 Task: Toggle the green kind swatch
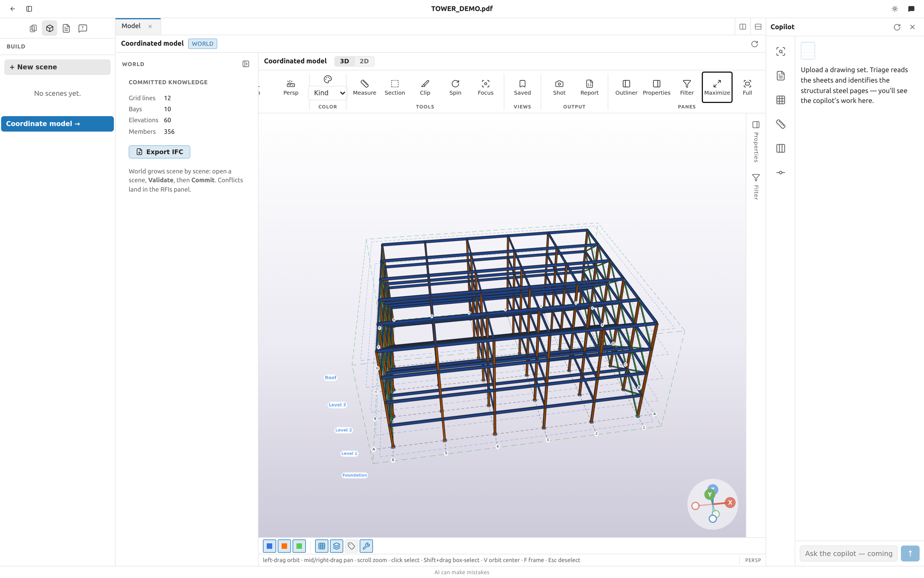click(299, 546)
